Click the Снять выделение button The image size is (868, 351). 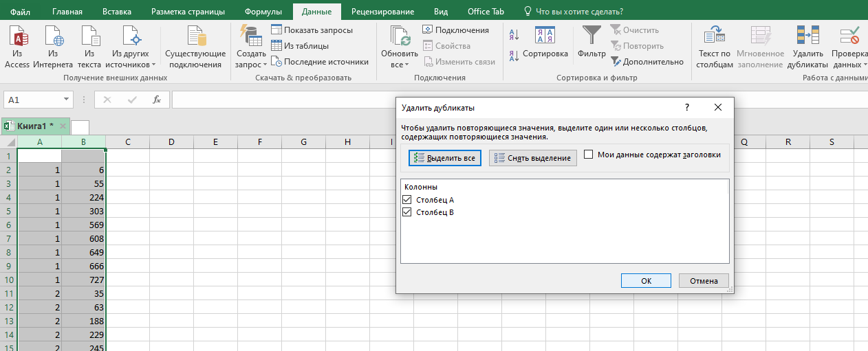click(532, 158)
